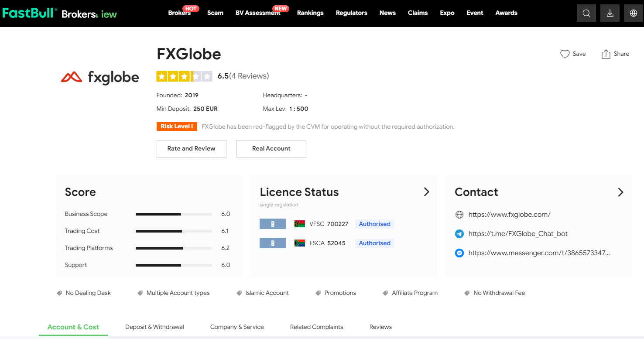
Task: Click the Trading Cost score bar
Action: click(174, 231)
